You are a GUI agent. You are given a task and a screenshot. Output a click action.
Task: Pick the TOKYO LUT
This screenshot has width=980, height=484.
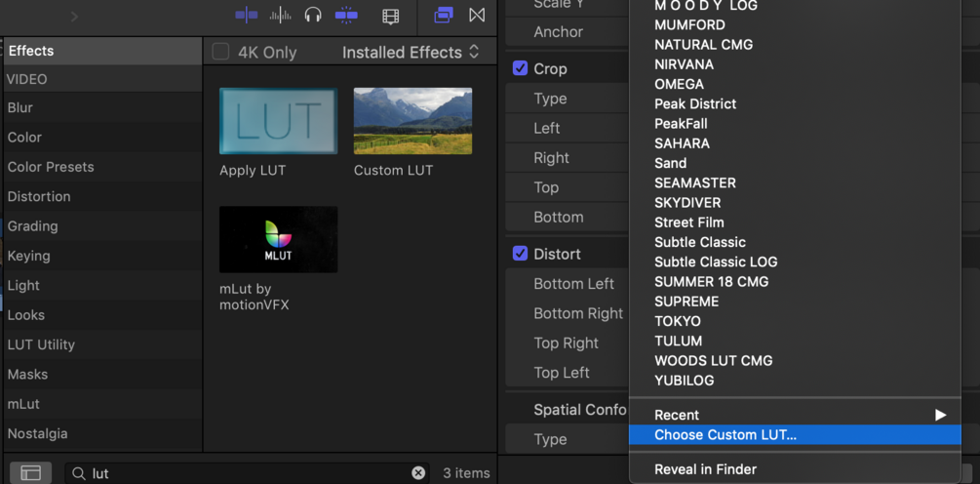click(678, 321)
